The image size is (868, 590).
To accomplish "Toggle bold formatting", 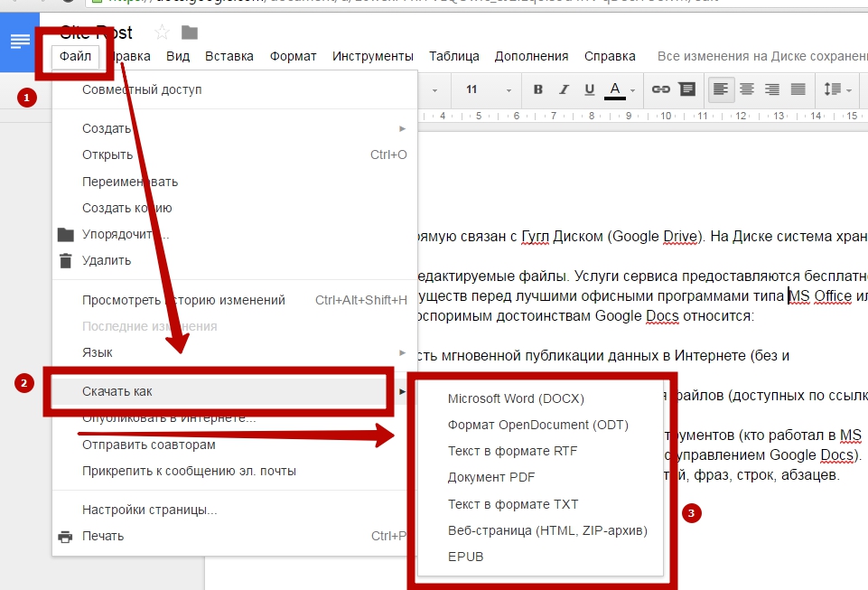I will (538, 89).
